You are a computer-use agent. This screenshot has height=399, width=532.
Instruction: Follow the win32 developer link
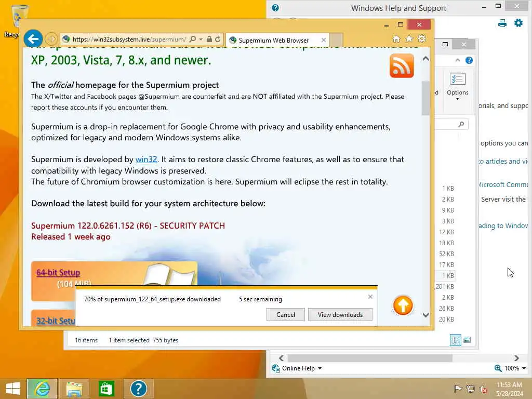(146, 159)
